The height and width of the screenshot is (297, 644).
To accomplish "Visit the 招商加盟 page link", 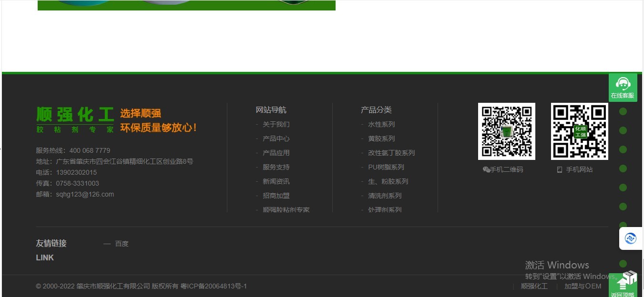I will pyautogui.click(x=276, y=196).
